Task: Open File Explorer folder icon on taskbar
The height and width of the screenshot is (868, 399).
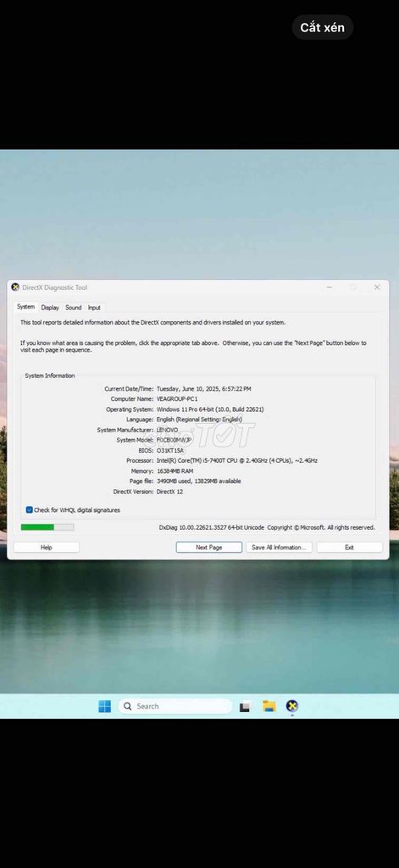Action: pyautogui.click(x=269, y=706)
